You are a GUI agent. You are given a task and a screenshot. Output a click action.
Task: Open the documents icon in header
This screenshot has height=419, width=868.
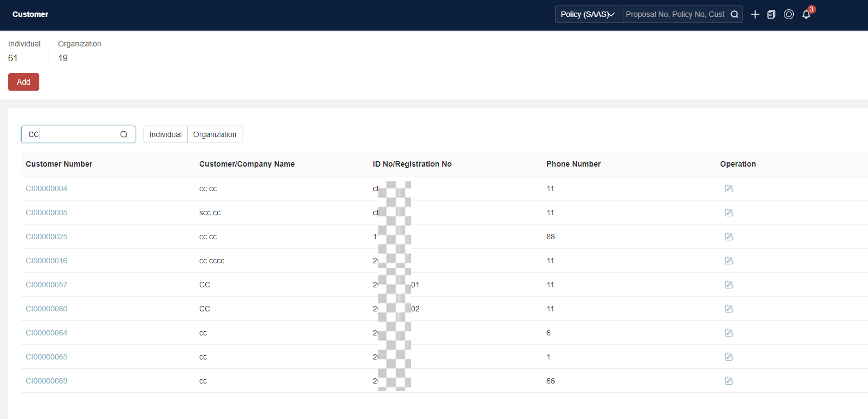(771, 14)
